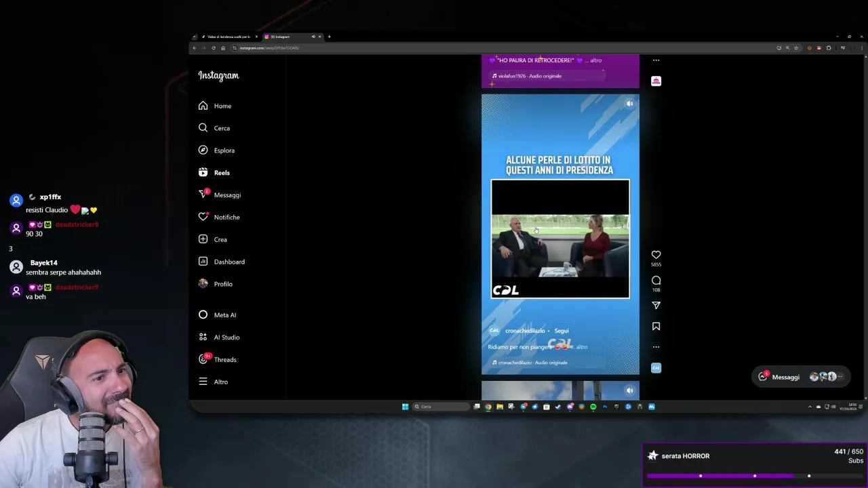Open cronachedilazio Audio originale link
Screen dimensions: 868x488
point(533,363)
